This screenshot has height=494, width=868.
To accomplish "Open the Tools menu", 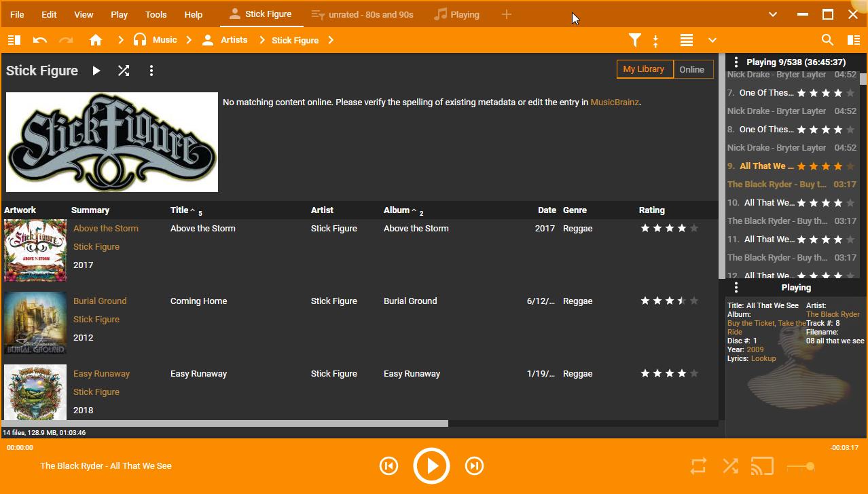I will pos(156,14).
